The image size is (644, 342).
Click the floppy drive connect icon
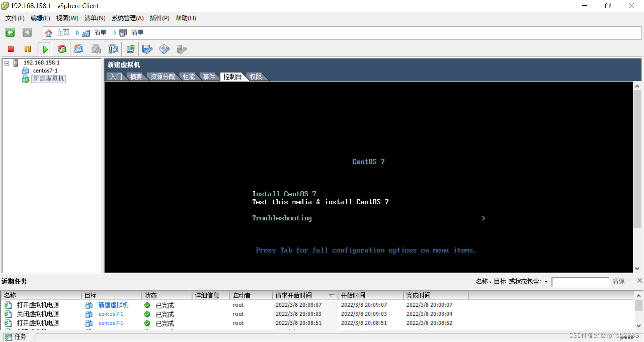(147, 49)
